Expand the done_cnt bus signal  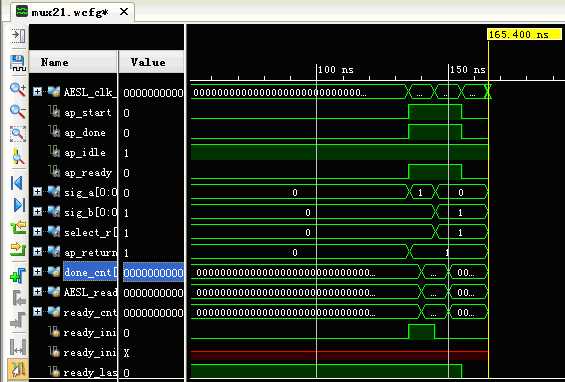point(37,271)
